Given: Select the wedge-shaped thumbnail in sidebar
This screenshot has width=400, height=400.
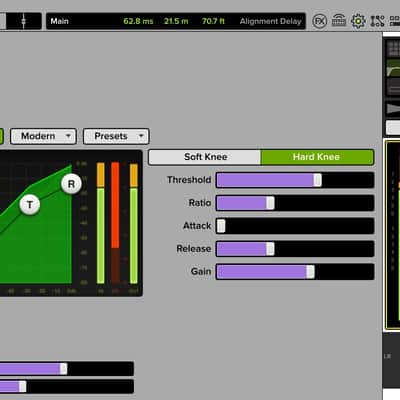Looking at the screenshot, I should click(393, 109).
